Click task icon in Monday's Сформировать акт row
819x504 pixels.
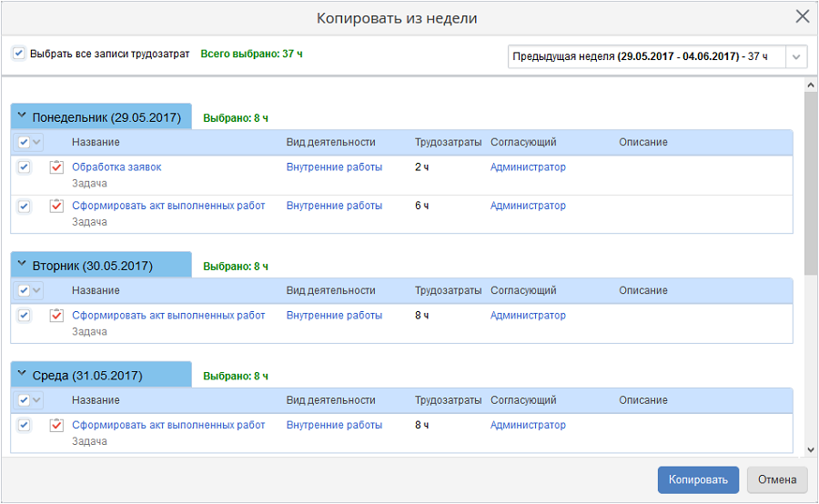tap(56, 207)
